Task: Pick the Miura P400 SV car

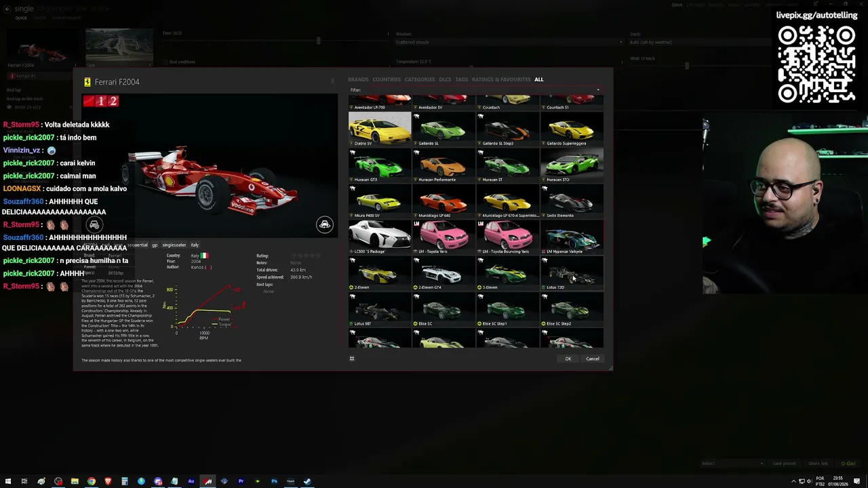Action: click(x=380, y=202)
